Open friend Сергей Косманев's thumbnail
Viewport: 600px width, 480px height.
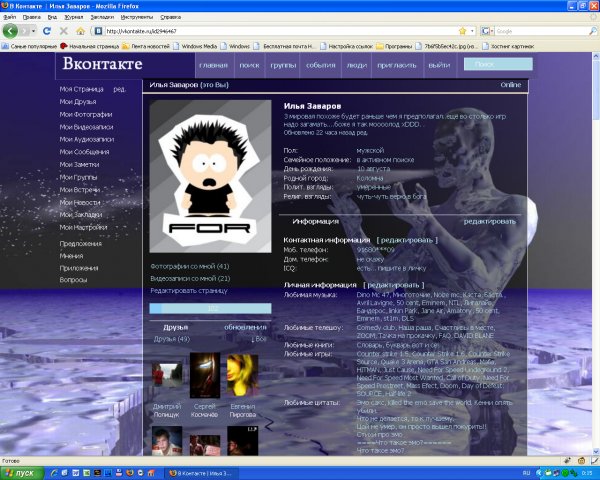click(205, 376)
